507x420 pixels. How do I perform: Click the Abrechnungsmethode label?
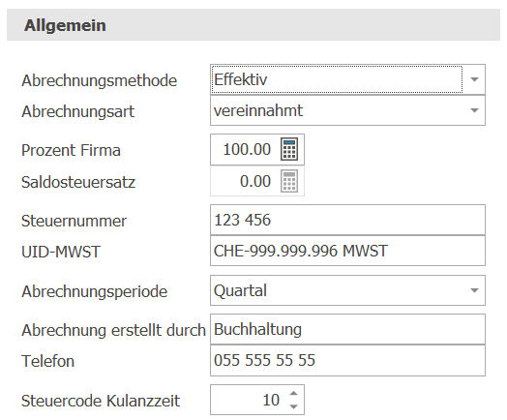100,80
